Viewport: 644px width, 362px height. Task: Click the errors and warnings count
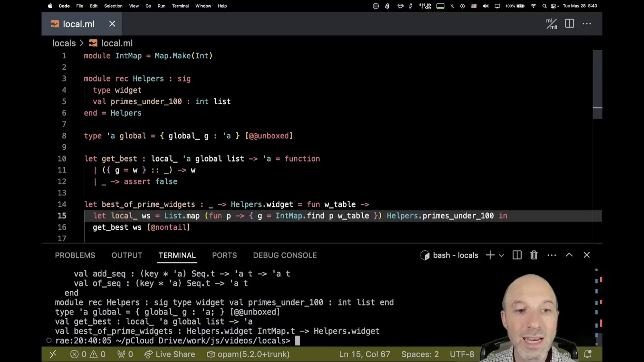pos(88,354)
